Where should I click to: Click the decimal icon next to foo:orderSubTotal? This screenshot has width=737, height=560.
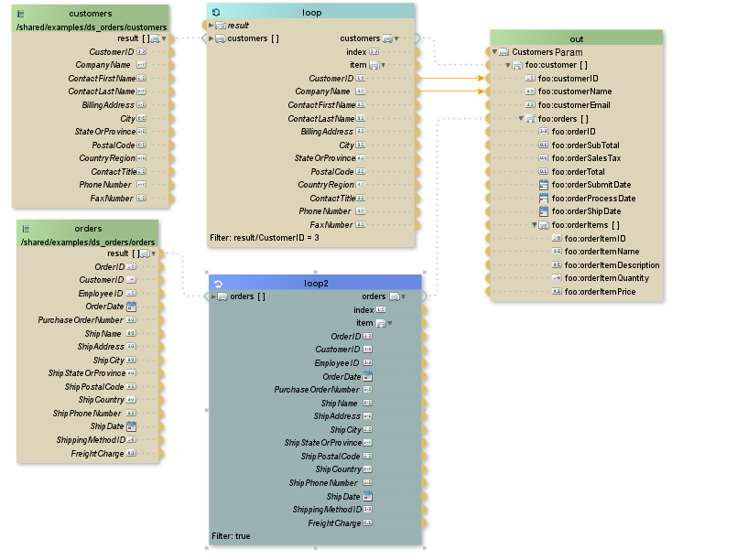click(x=543, y=145)
